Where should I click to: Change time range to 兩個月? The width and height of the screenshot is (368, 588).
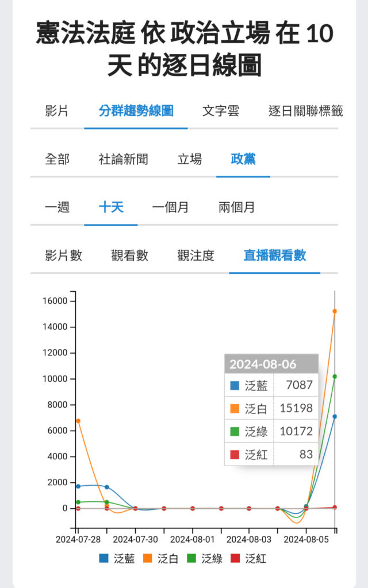(x=236, y=207)
